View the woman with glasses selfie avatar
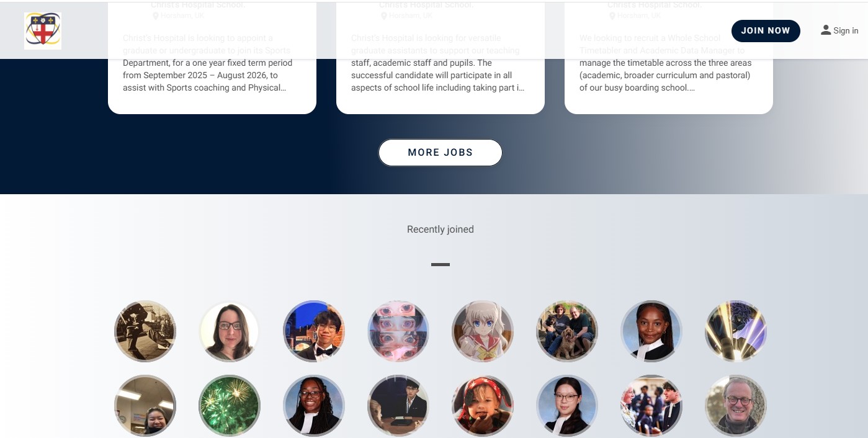Viewport: 868px width, 438px height. (x=230, y=331)
